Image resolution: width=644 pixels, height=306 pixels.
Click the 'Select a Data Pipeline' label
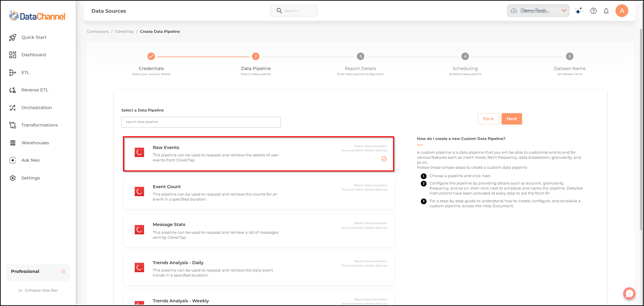[x=142, y=110]
